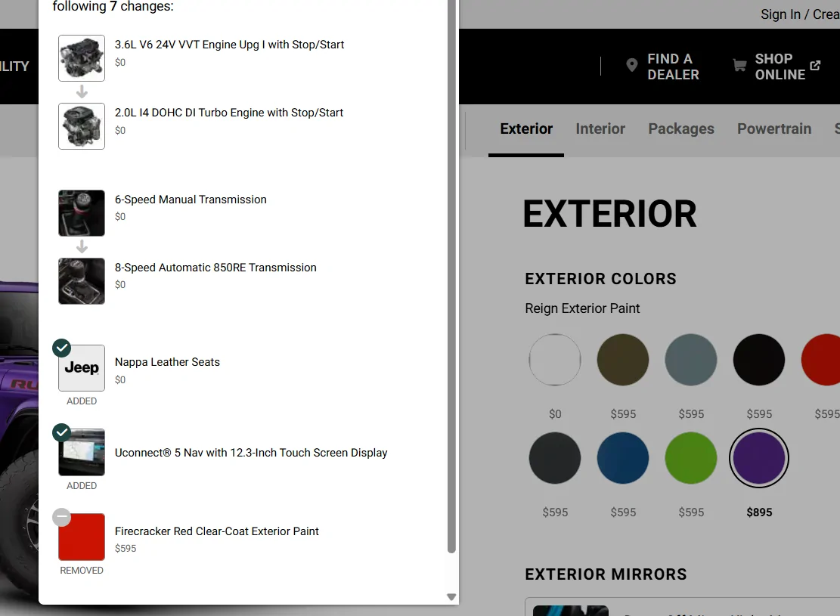Viewport: 840px width, 616px height.
Task: Click the Uconnect 5 Nav with 12.3-Inch label
Action: coord(251,453)
